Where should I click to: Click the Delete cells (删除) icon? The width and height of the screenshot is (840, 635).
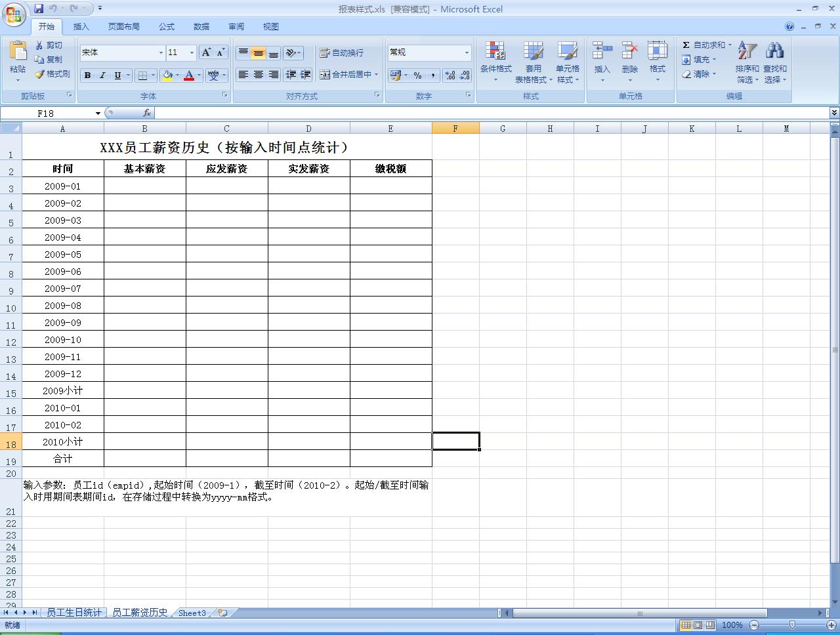[630, 51]
